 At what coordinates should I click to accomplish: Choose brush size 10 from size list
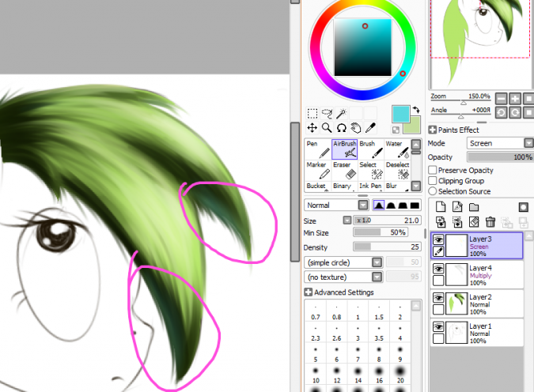coord(316,375)
